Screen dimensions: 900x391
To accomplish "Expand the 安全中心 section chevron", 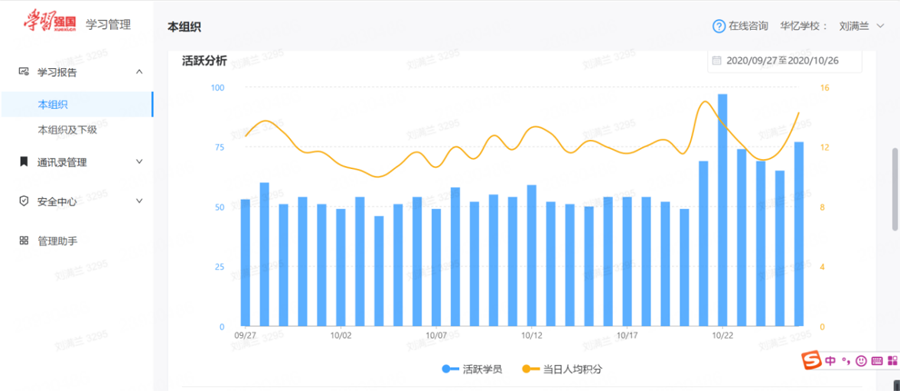I will pos(139,200).
